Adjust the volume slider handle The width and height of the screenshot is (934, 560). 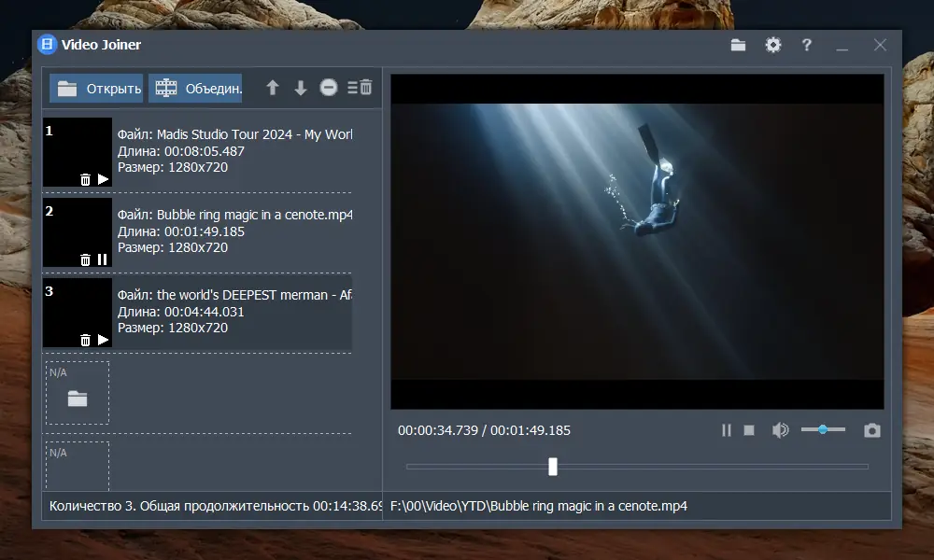coord(823,429)
